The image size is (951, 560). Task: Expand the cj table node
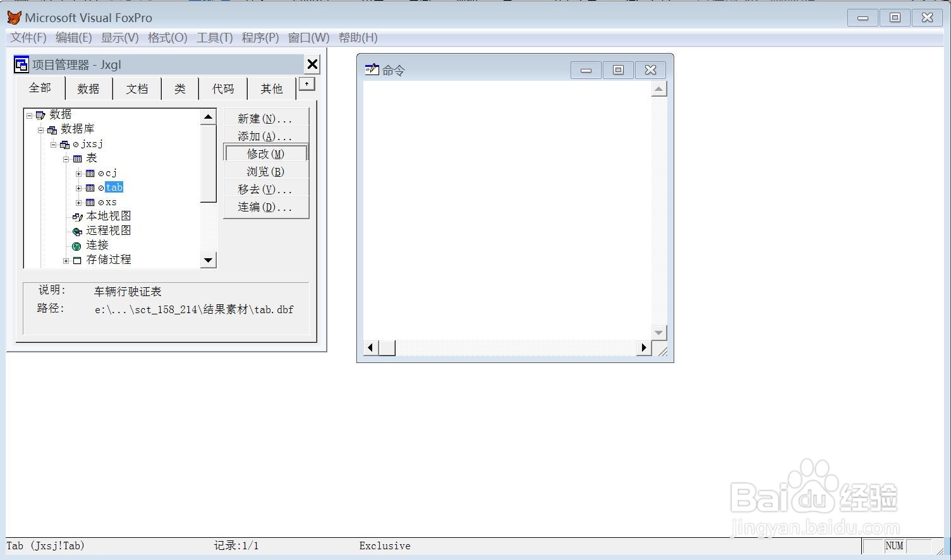point(79,174)
